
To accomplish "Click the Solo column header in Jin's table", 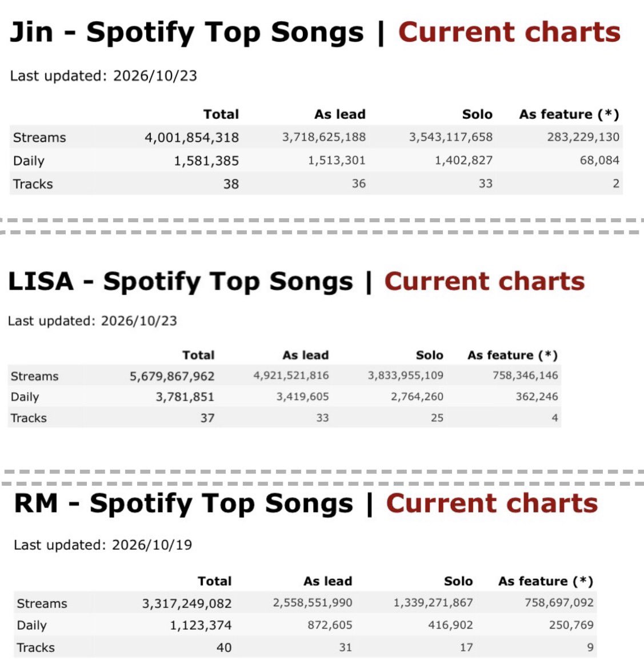I will click(x=477, y=114).
